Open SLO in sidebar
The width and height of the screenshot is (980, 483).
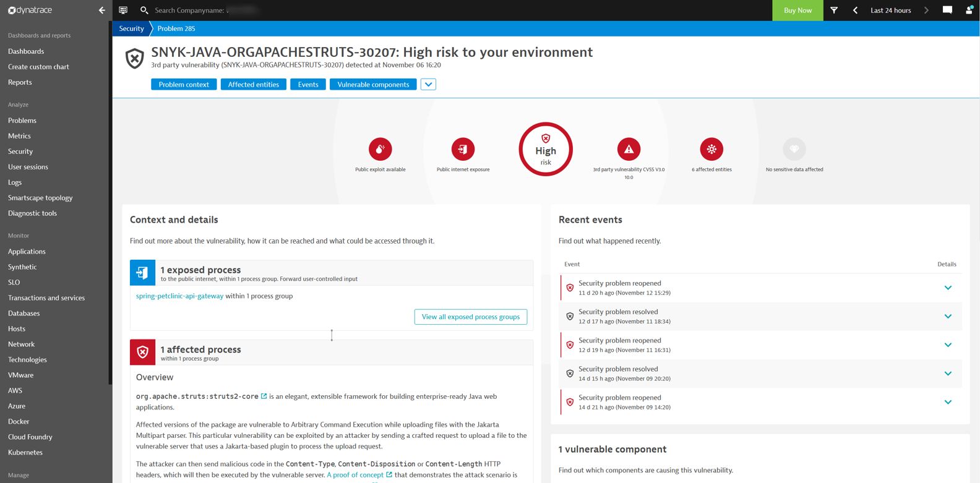pyautogui.click(x=14, y=283)
